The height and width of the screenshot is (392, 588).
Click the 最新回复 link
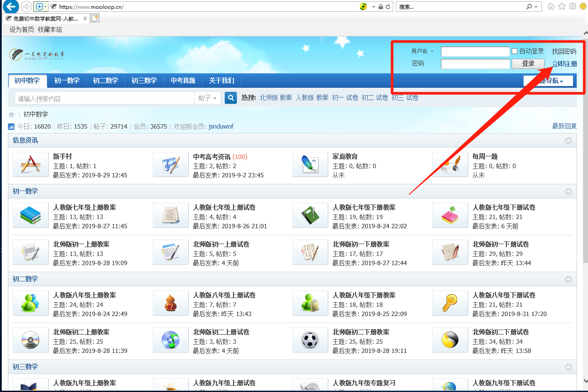[x=564, y=126]
